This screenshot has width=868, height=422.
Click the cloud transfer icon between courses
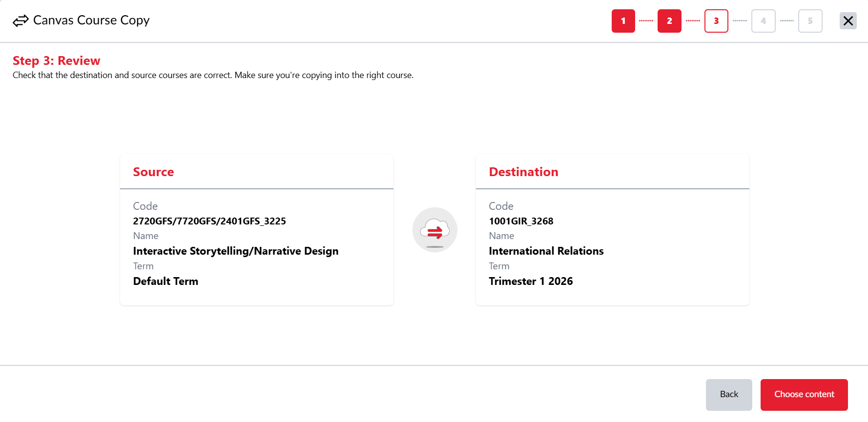(434, 230)
